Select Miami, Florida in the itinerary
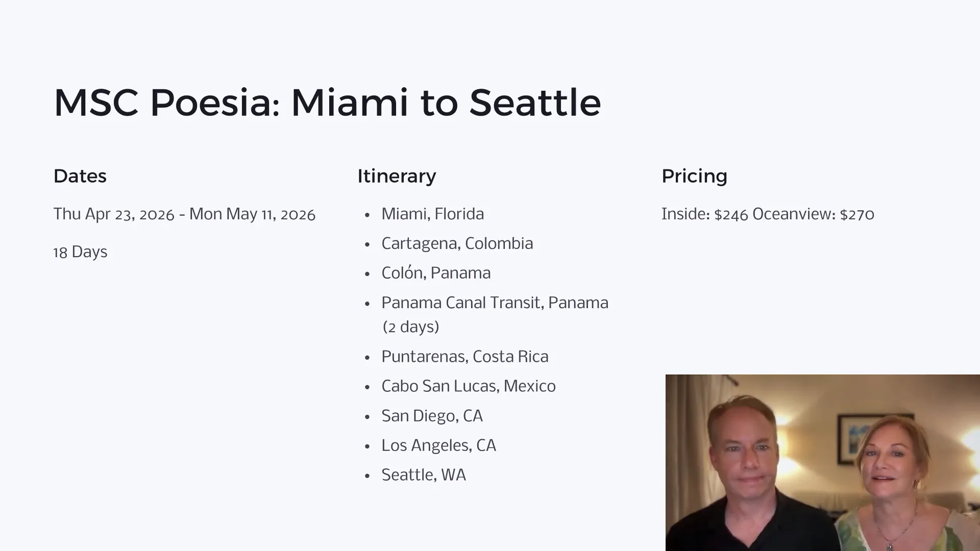 [432, 214]
